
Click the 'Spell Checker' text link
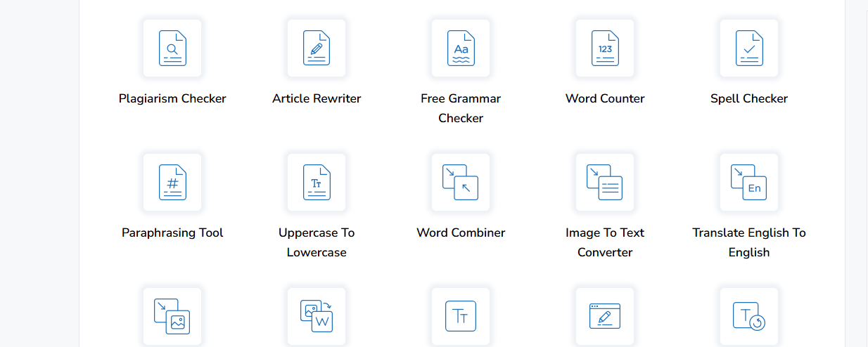point(749,99)
